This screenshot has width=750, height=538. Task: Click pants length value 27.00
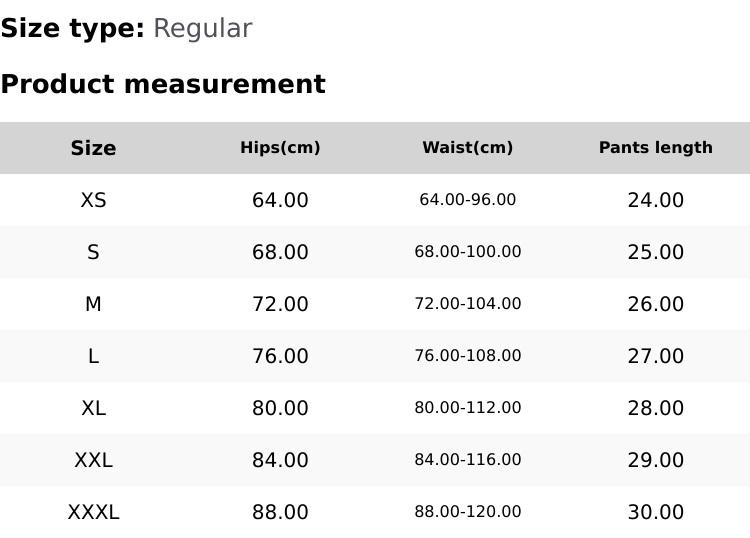pyautogui.click(x=655, y=356)
